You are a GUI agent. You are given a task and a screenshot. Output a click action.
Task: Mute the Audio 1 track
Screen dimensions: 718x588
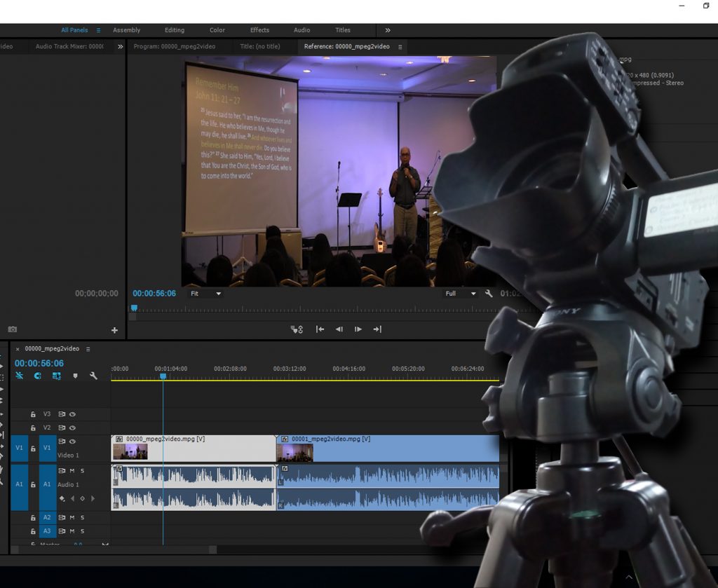tap(72, 471)
